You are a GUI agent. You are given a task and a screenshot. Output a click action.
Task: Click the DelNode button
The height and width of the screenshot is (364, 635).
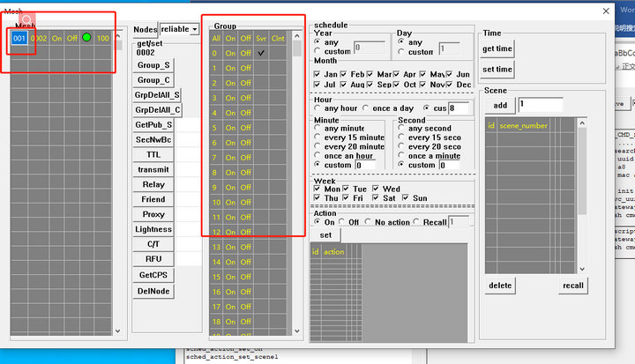[x=153, y=291]
